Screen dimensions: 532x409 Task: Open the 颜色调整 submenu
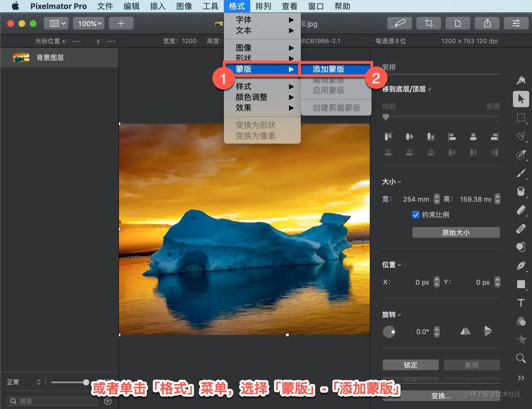[262, 97]
